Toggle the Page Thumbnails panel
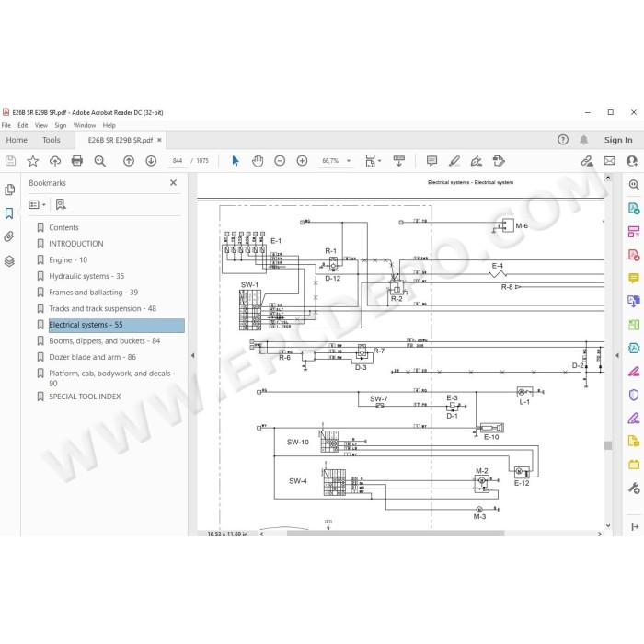 tap(9, 190)
